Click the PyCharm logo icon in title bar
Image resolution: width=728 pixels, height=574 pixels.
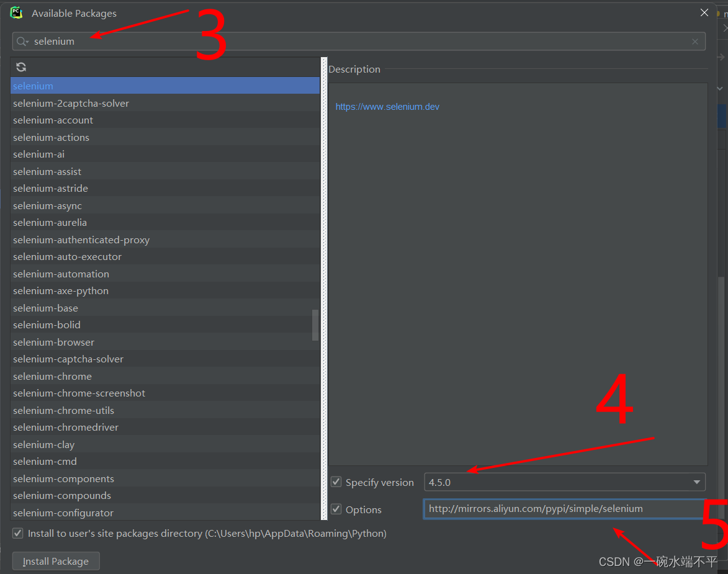(16, 13)
